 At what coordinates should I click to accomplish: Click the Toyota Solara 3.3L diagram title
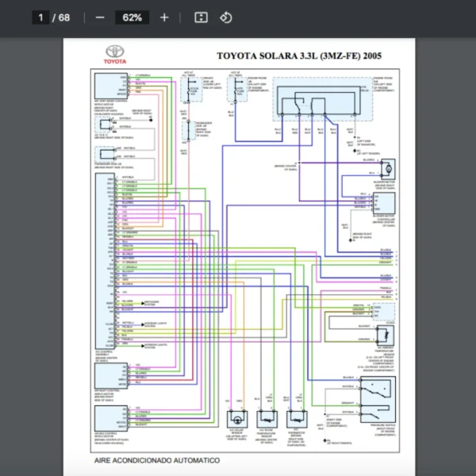(298, 56)
